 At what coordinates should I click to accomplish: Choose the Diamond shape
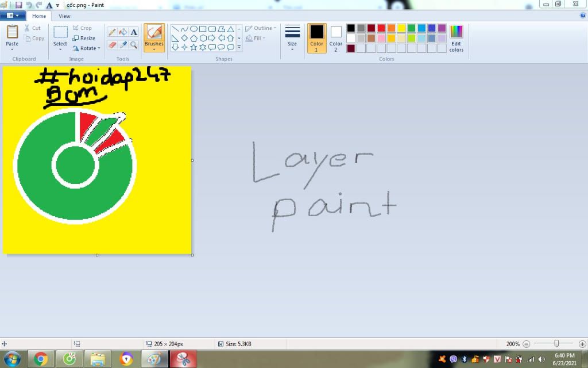coord(184,38)
